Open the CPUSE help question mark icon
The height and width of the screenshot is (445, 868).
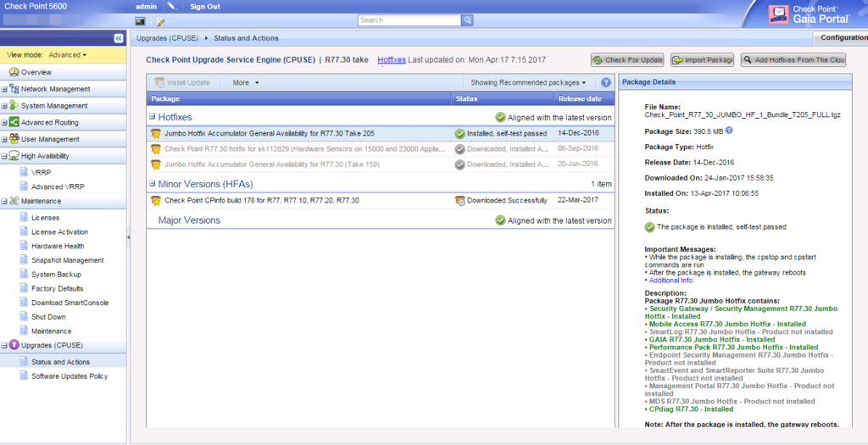pos(605,82)
